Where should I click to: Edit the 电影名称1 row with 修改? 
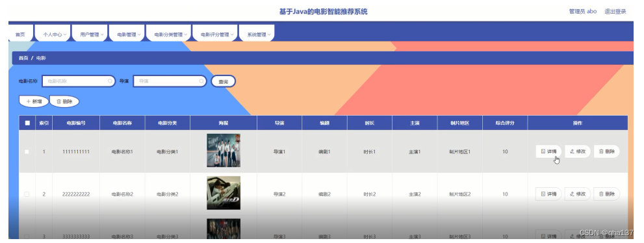point(578,151)
